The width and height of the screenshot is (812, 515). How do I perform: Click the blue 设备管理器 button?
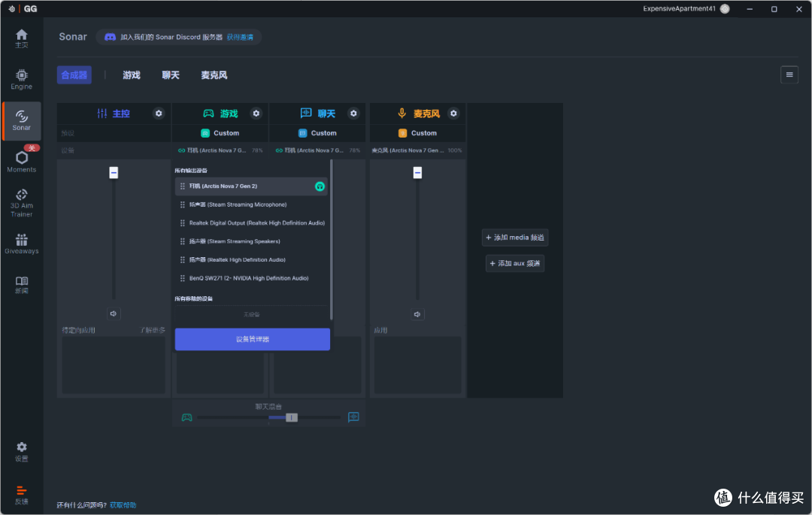click(x=252, y=339)
